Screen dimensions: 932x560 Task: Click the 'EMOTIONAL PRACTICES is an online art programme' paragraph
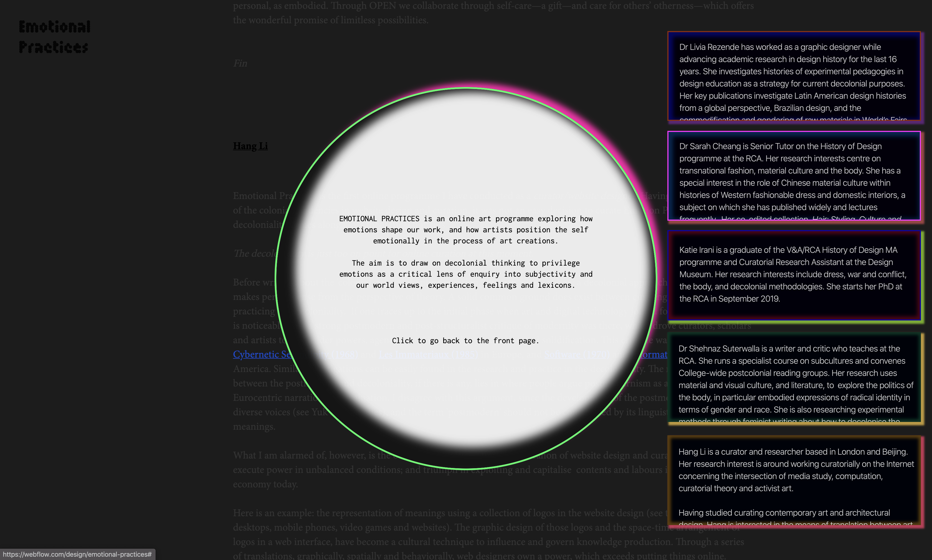[466, 230]
